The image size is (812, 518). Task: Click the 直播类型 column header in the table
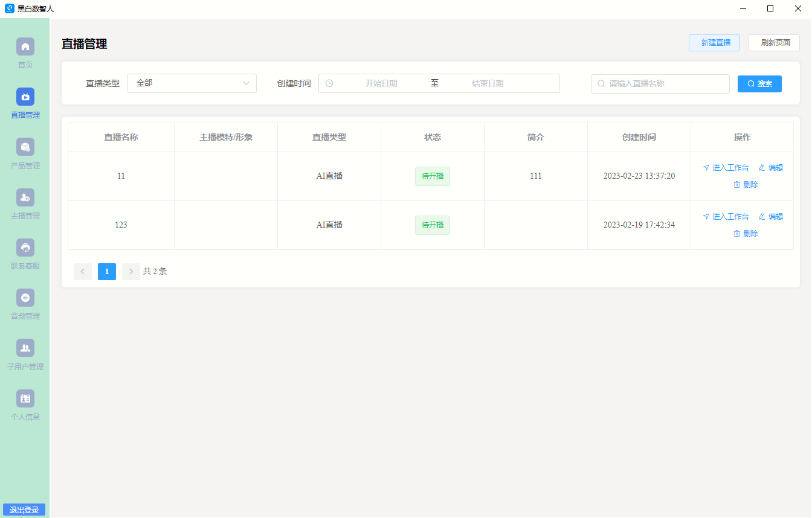pyautogui.click(x=329, y=137)
